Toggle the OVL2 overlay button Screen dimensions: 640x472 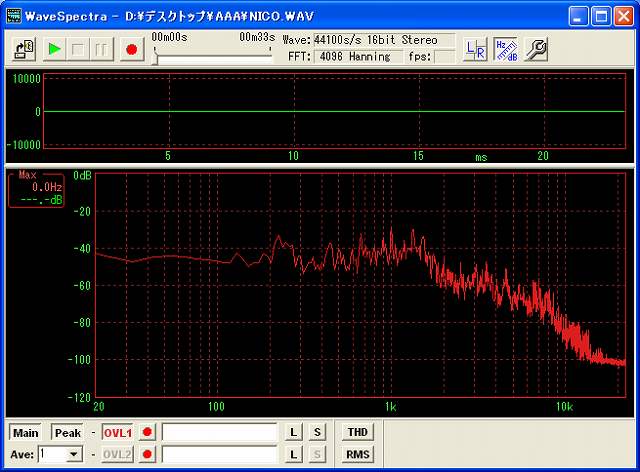(x=118, y=454)
